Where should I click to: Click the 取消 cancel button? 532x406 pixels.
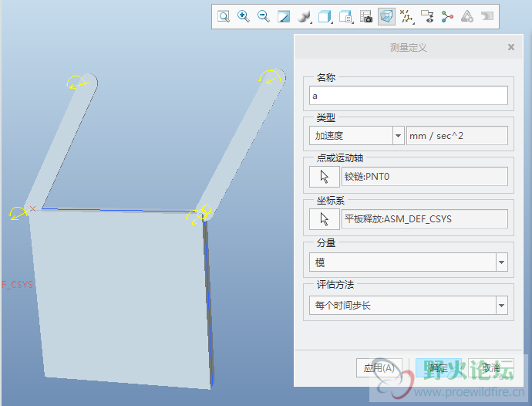click(x=491, y=368)
